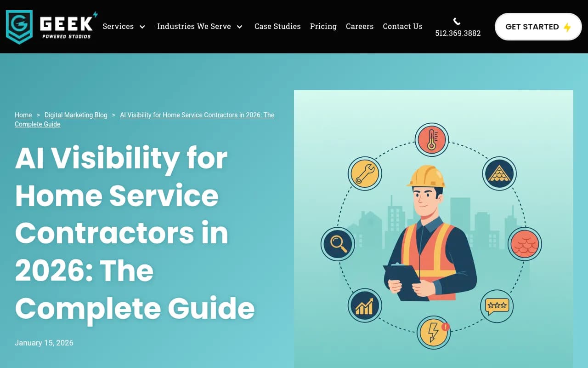Call phone number 512.369.3882
Viewport: 588px width, 368px height.
458,33
